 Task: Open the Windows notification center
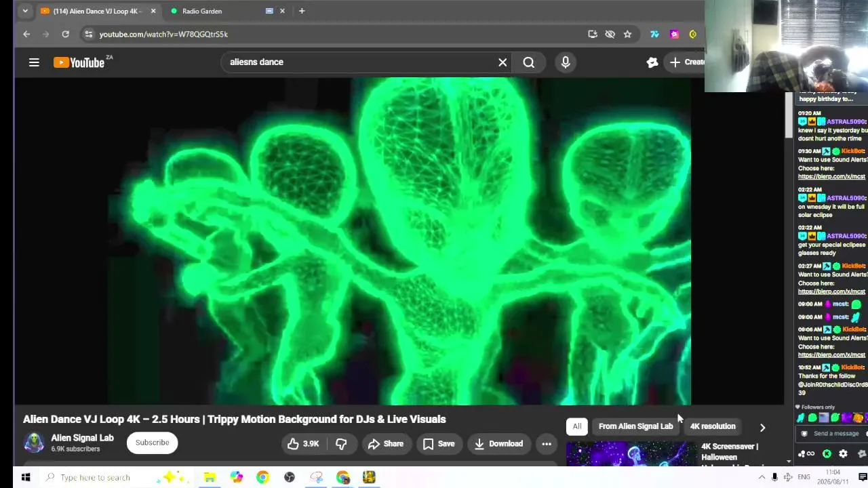pyautogui.click(x=863, y=477)
